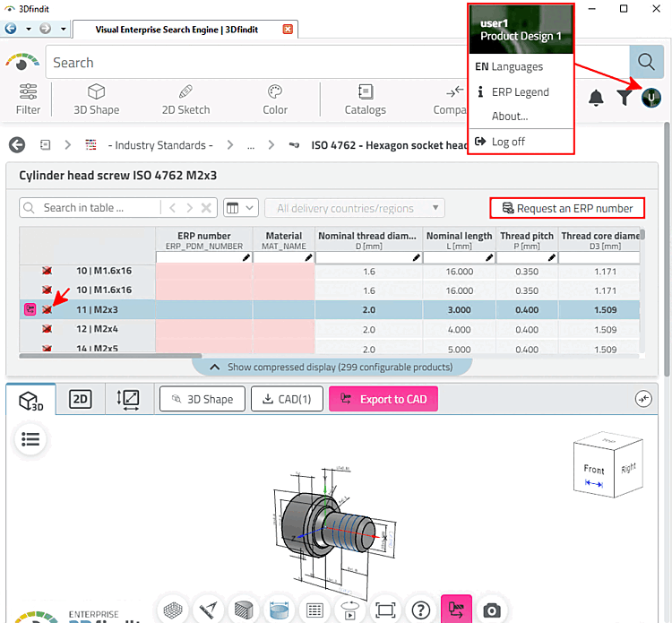
Task: Click the pink Export to CAD button
Action: 383,399
